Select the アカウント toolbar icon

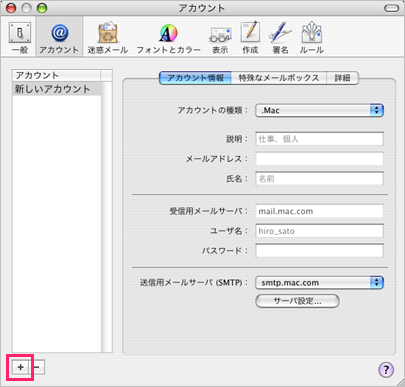pos(59,38)
